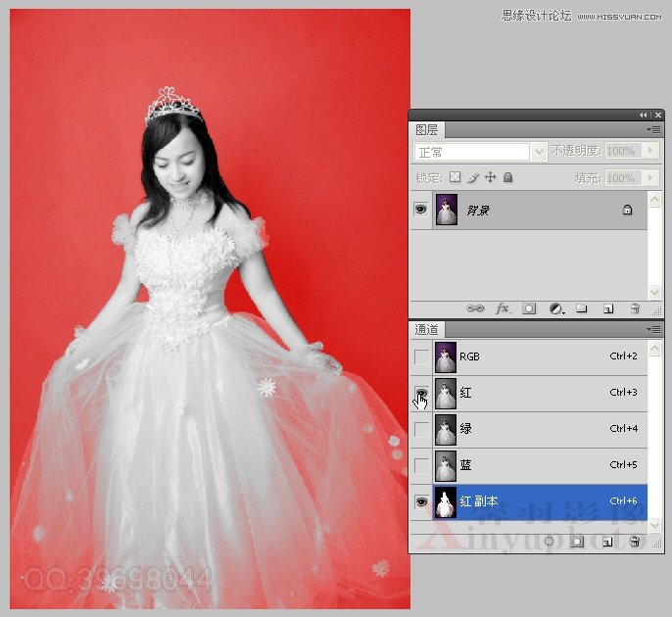Click the 填充 100% field

[624, 178]
